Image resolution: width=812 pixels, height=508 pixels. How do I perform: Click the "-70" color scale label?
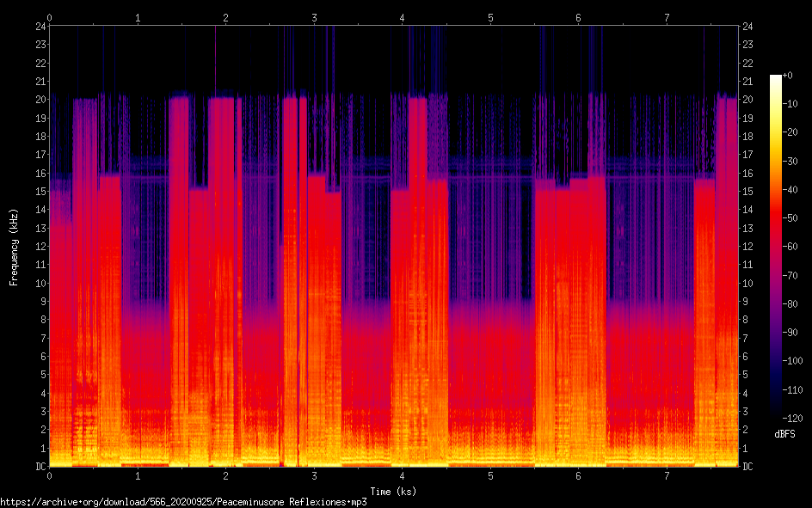(x=790, y=276)
